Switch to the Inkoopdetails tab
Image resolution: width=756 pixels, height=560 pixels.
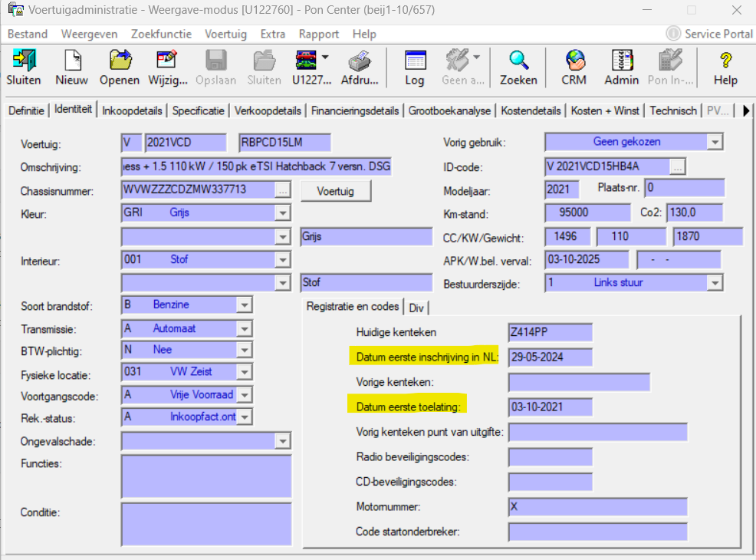click(132, 111)
